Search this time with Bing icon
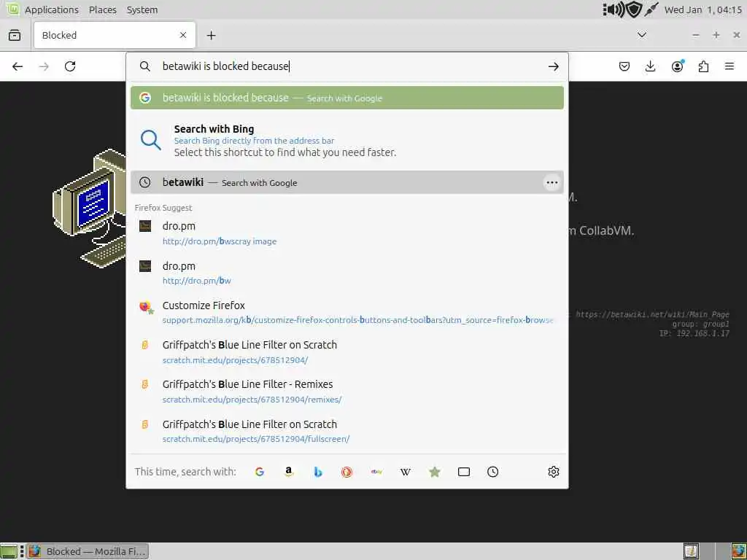Image resolution: width=747 pixels, height=560 pixels. (318, 472)
